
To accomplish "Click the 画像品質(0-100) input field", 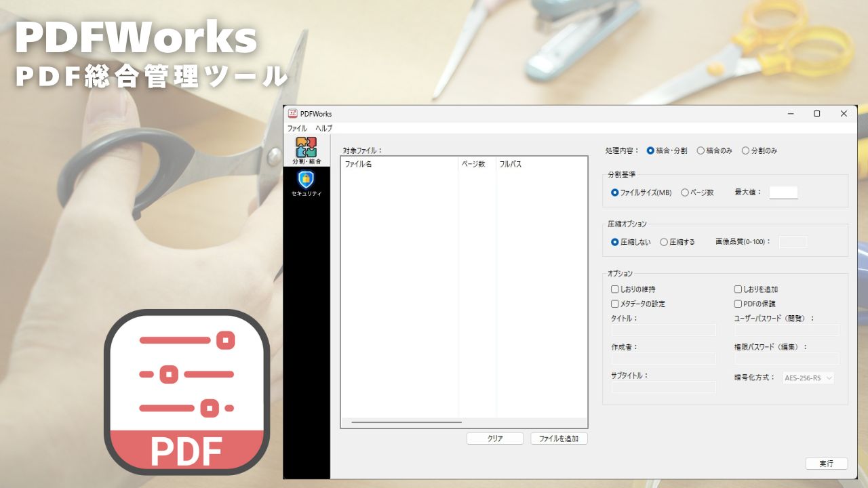I will click(793, 242).
